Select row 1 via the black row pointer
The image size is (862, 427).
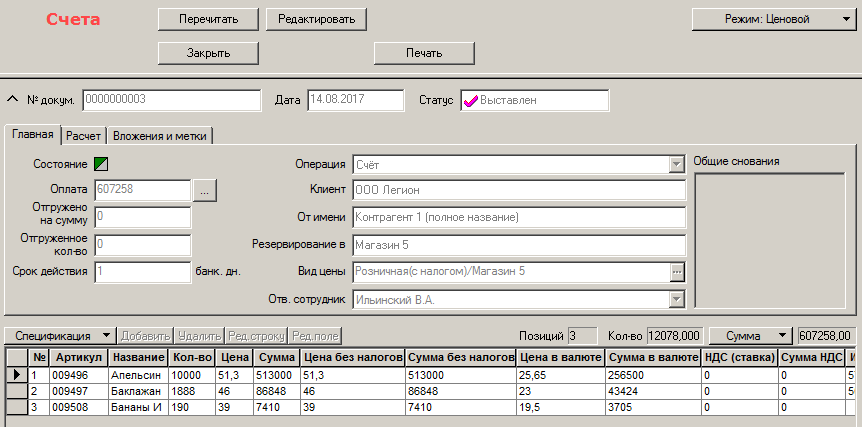click(x=16, y=375)
